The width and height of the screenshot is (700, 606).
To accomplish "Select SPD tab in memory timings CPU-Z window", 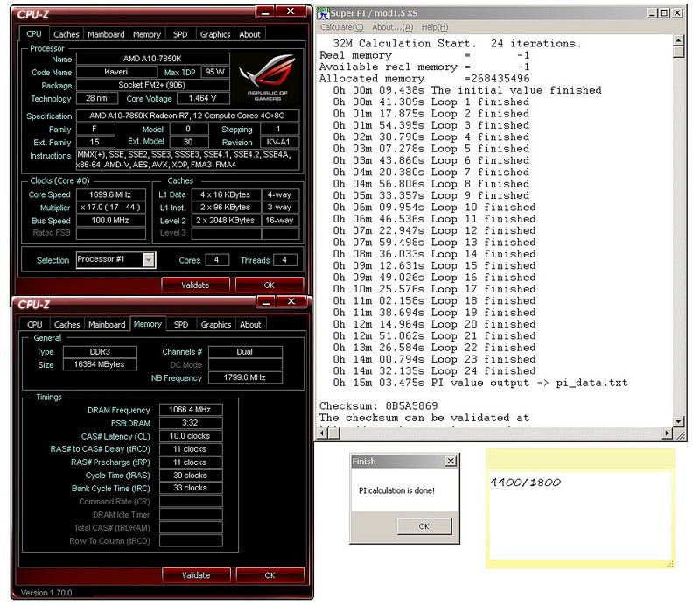I will pos(180,324).
